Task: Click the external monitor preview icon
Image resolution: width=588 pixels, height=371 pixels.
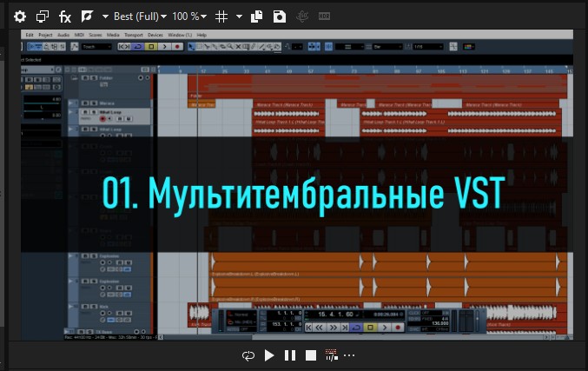Action: point(43,17)
